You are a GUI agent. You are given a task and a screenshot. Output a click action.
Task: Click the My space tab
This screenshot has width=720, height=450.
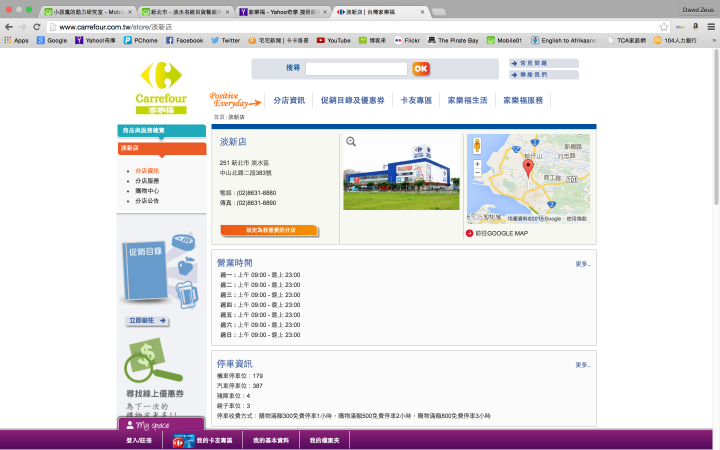pos(161,425)
